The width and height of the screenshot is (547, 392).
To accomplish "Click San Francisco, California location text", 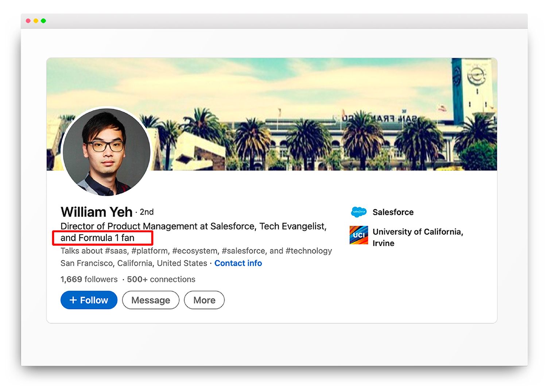I will click(134, 263).
